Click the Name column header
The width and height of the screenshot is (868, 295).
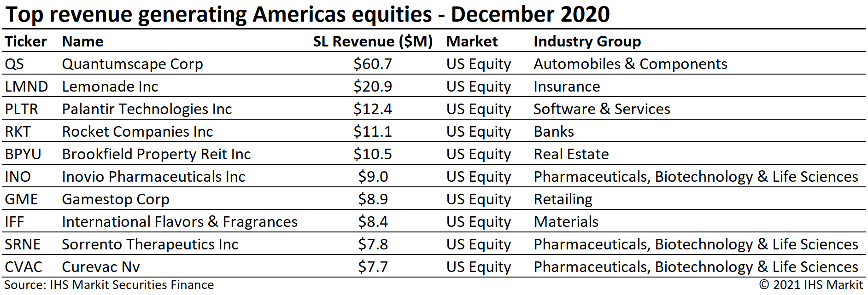[82, 41]
